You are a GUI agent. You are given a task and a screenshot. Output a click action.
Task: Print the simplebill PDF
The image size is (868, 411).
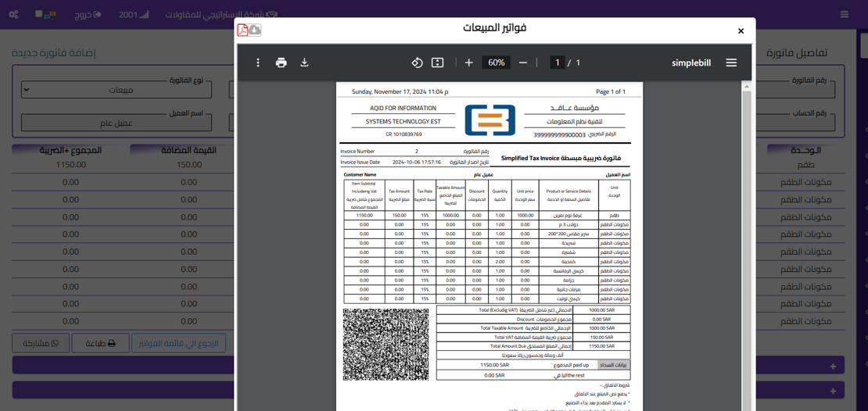coord(282,63)
